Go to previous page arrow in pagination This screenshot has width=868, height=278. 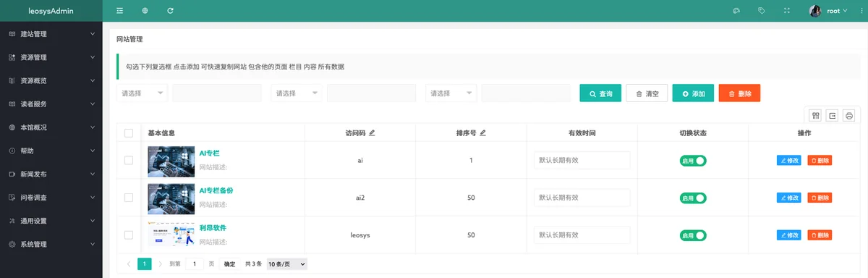point(129,264)
